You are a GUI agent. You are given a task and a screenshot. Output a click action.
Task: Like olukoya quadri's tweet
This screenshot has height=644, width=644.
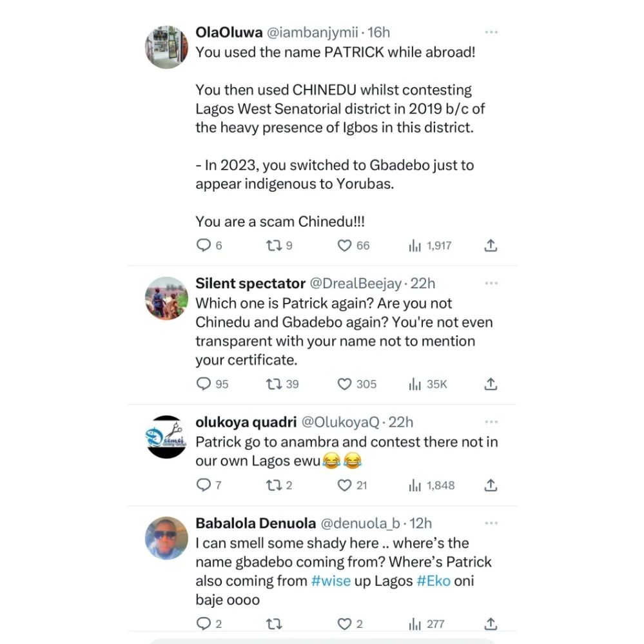(345, 485)
